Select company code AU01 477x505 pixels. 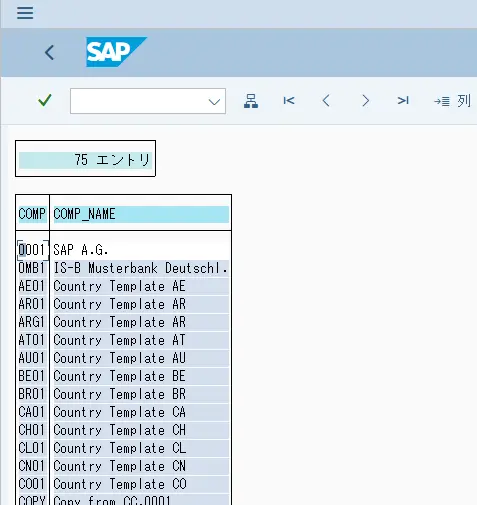click(32, 358)
